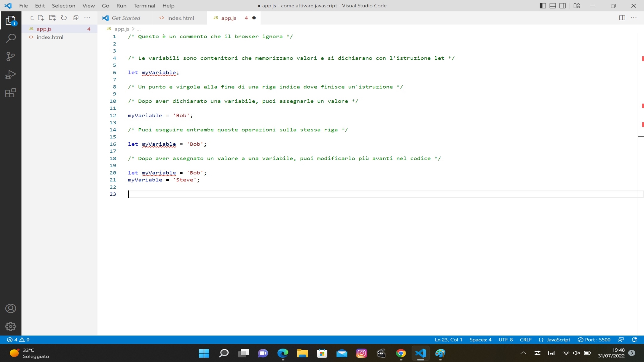
Task: Switch to the index.html tab
Action: click(180, 18)
